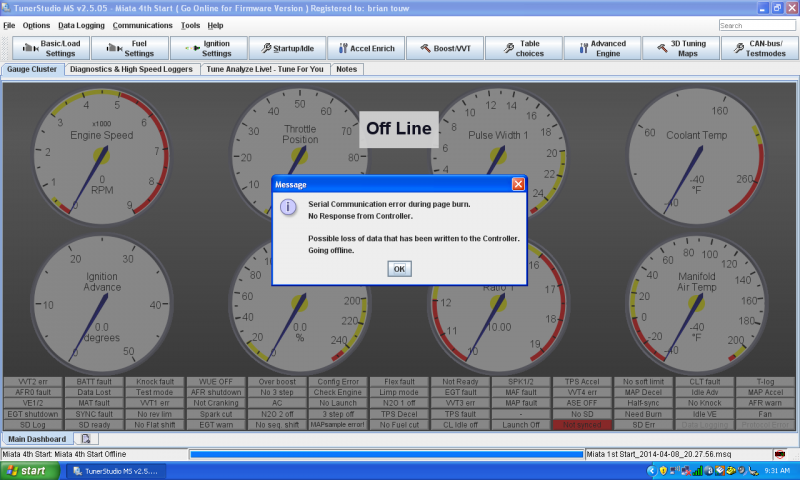This screenshot has width=800, height=480.
Task: Click the 'Off Line' status label
Action: click(399, 129)
